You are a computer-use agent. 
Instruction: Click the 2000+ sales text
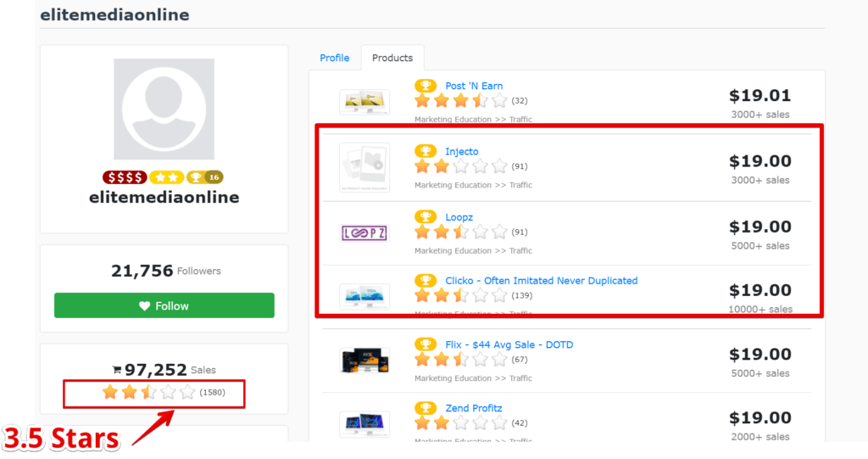(x=760, y=437)
